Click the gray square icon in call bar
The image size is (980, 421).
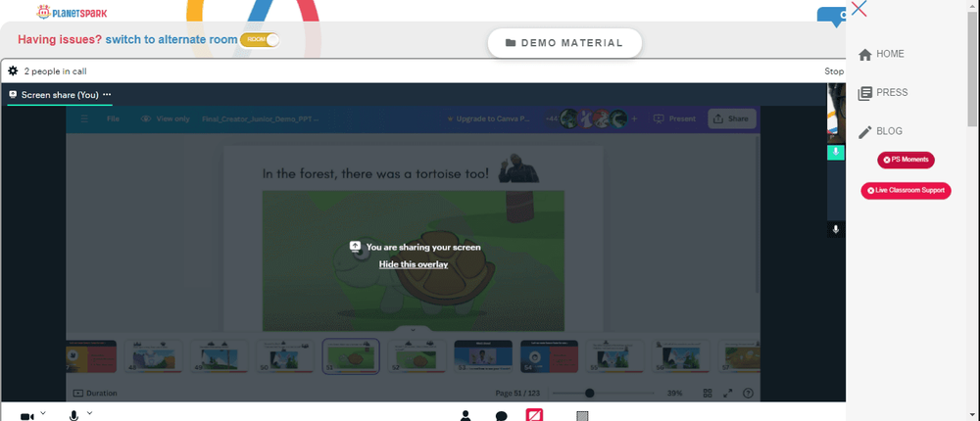click(582, 416)
